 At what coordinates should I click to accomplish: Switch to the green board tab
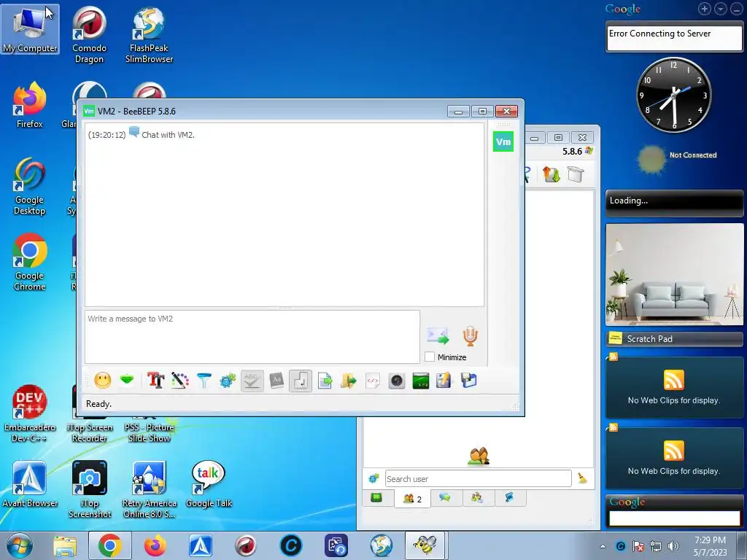[x=376, y=497]
